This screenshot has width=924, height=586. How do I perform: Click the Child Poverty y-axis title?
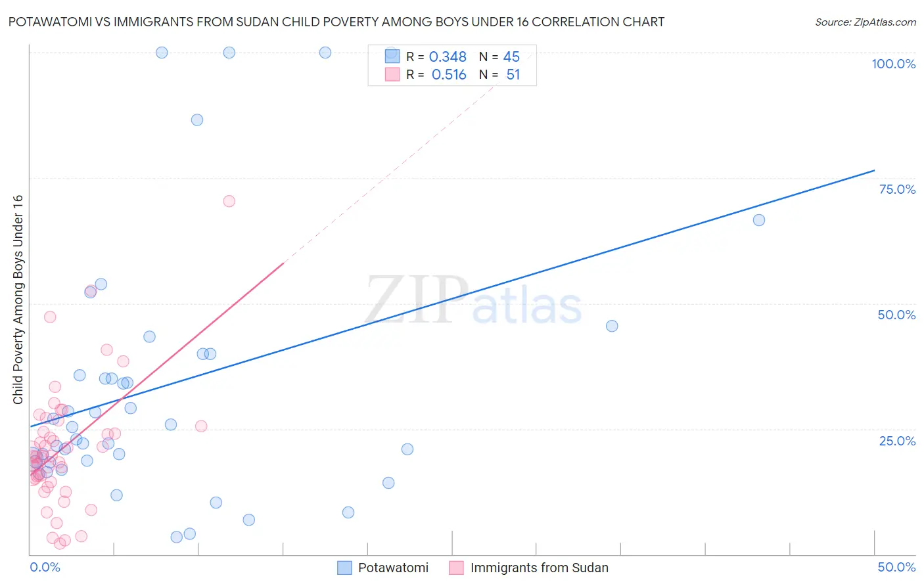(x=18, y=300)
